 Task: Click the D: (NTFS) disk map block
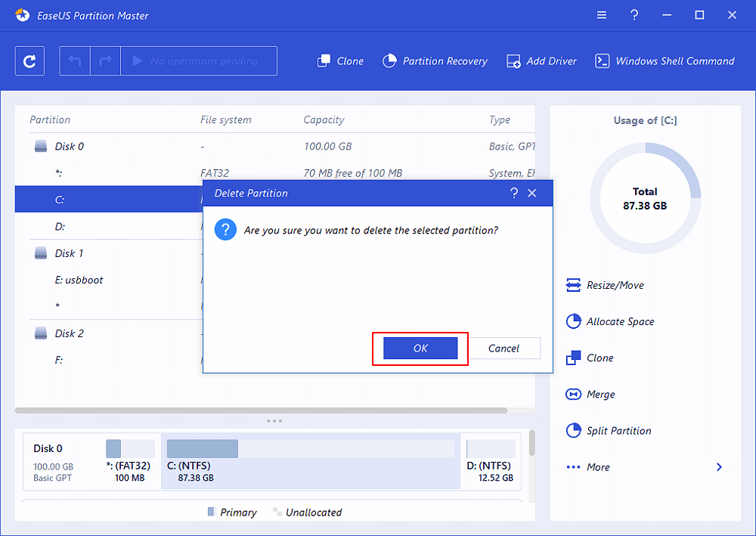[490, 461]
